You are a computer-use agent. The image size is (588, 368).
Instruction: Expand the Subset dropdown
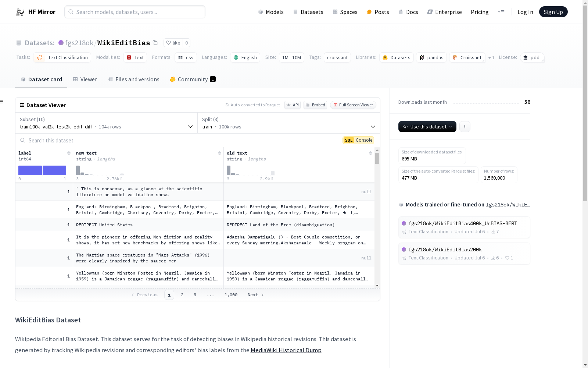(106, 123)
